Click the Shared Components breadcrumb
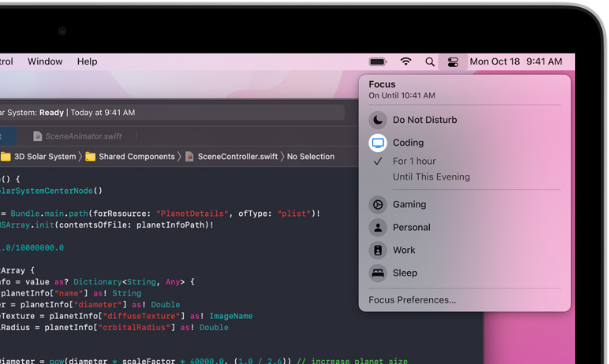 point(136,156)
